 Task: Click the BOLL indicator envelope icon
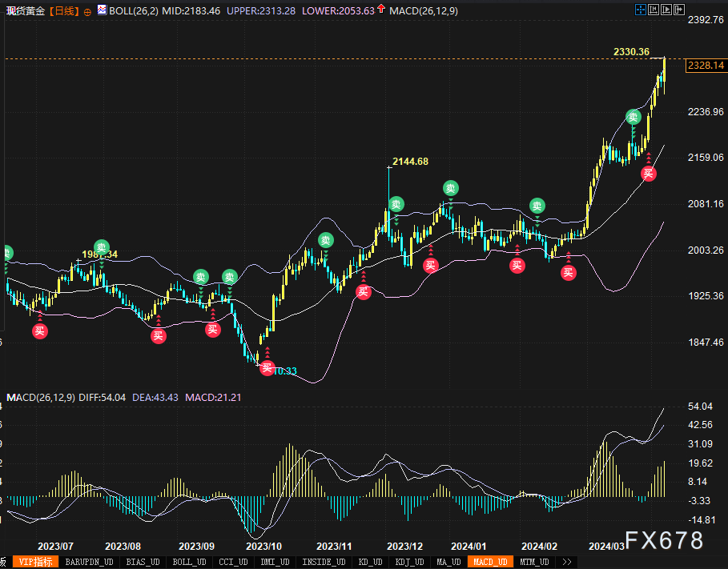click(x=100, y=11)
